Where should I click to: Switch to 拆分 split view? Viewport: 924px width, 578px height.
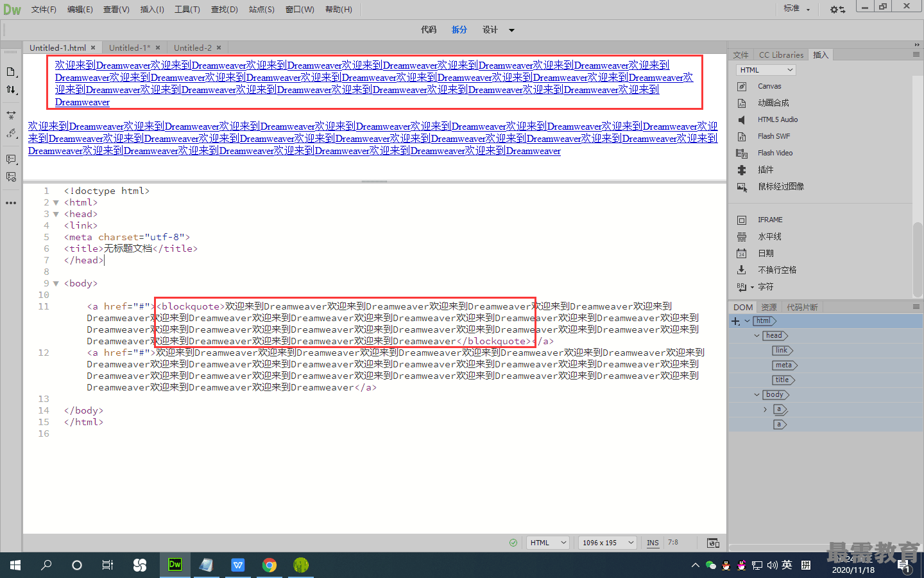[x=459, y=30]
